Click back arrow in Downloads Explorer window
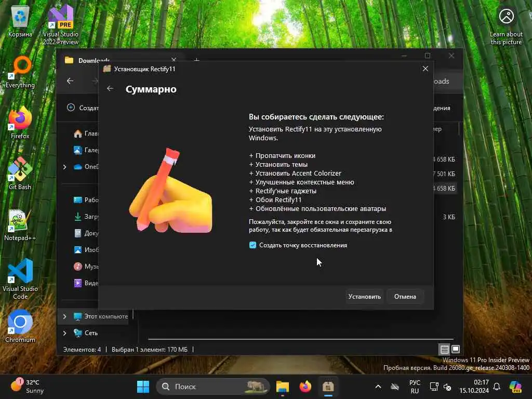 [70, 81]
